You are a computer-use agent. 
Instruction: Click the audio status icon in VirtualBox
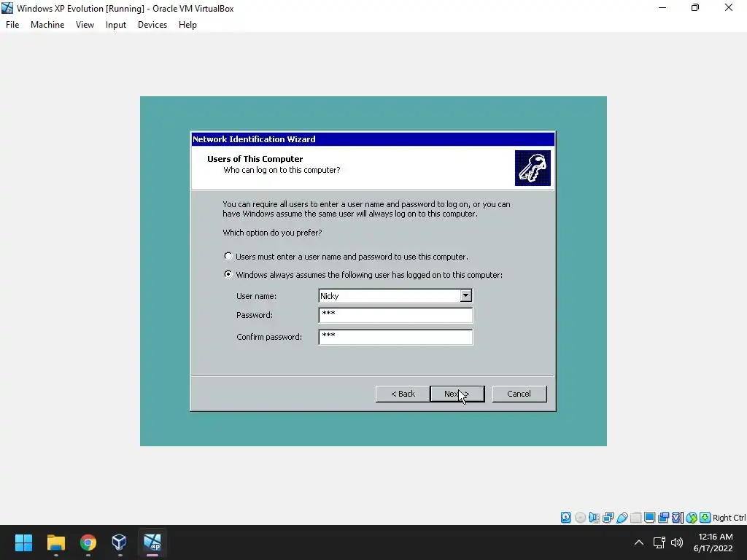(594, 518)
